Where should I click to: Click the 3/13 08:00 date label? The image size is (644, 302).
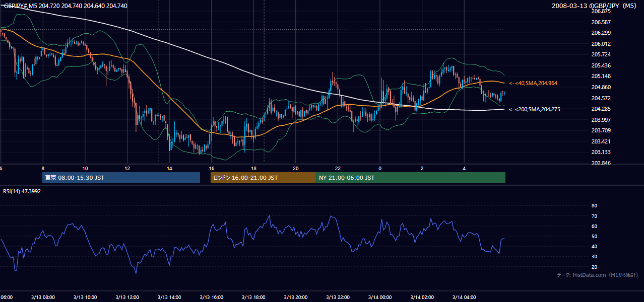42,297
